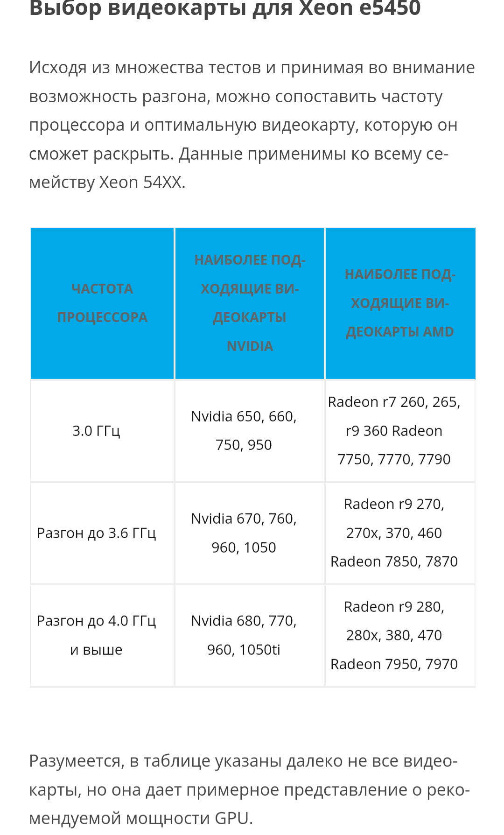504x835 pixels.
Task: Click the intro paragraph starting with Исходя
Action: tap(252, 125)
